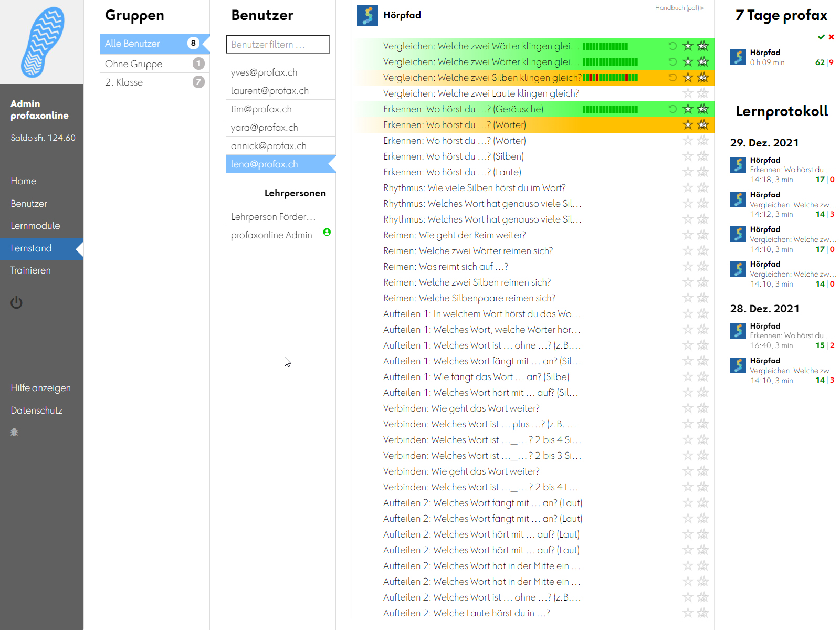Click the Hörpfad module icon in header
Image resolution: width=840 pixels, height=630 pixels.
click(367, 16)
